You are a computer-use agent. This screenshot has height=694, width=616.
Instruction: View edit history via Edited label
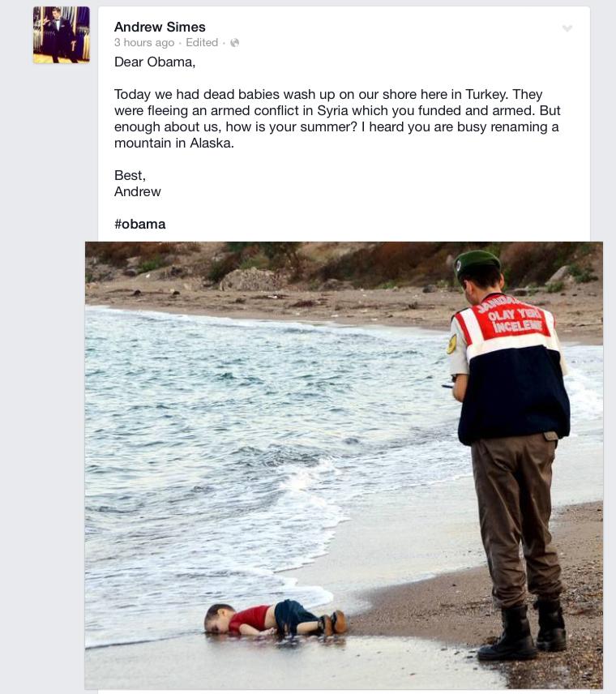click(x=202, y=42)
